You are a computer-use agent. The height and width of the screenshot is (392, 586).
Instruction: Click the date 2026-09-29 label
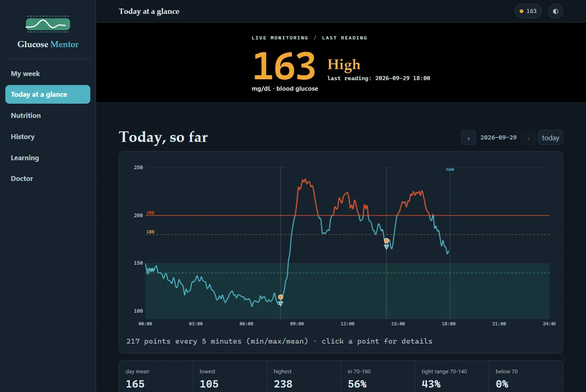(x=499, y=137)
